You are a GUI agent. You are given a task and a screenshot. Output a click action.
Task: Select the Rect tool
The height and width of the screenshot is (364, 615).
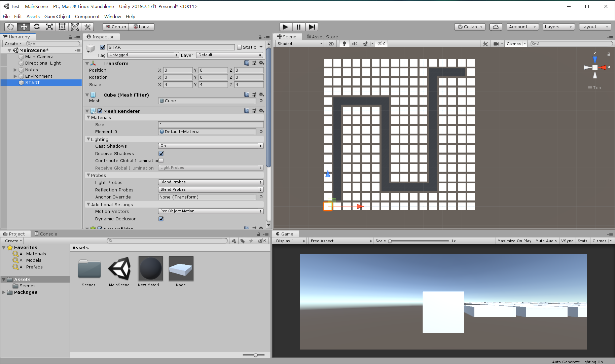[x=62, y=27]
